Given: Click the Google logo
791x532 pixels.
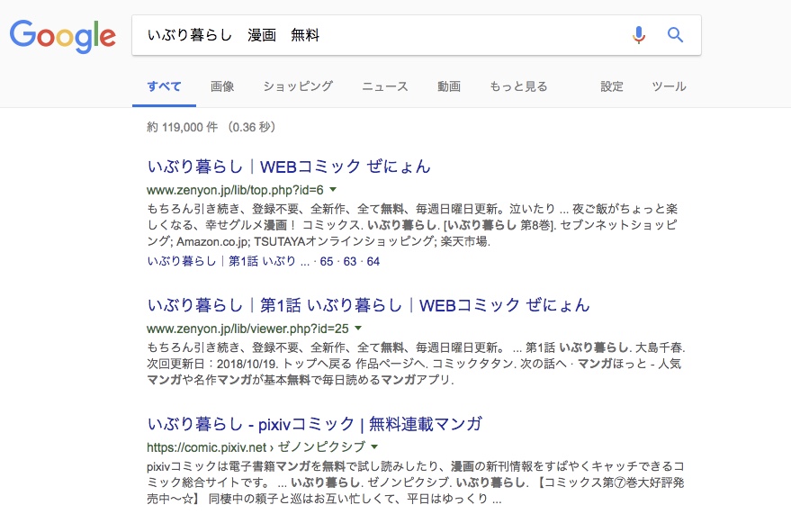Looking at the screenshot, I should coord(63,36).
